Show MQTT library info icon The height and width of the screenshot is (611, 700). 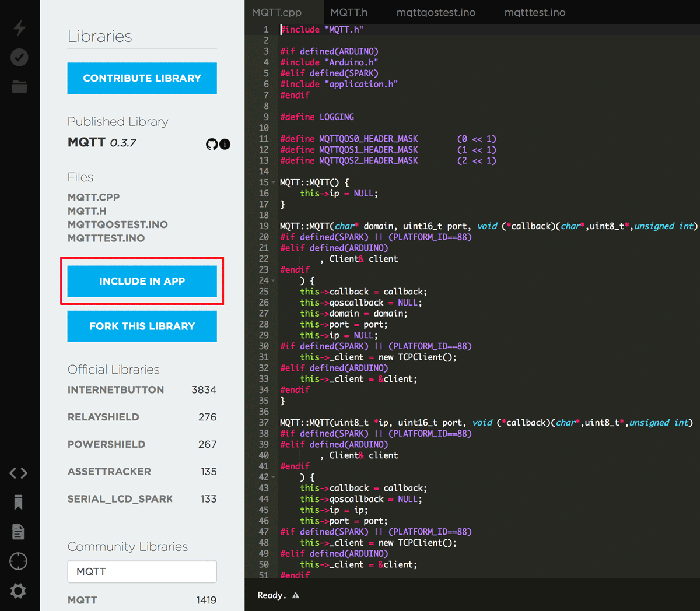click(x=225, y=144)
